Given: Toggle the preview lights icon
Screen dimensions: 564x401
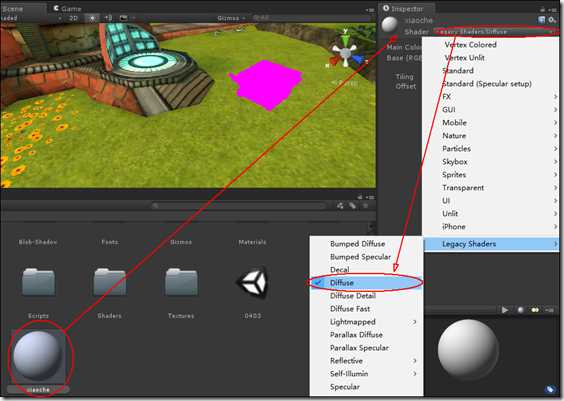Looking at the screenshot, I should [x=535, y=310].
